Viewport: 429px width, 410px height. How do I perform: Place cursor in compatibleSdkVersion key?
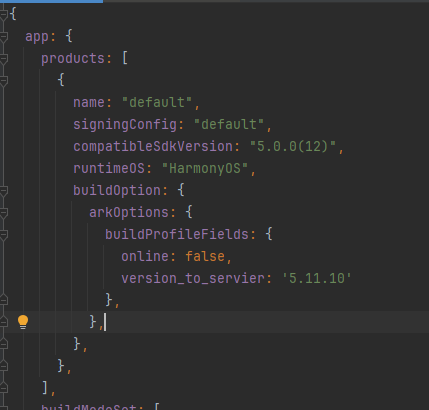[x=153, y=146]
